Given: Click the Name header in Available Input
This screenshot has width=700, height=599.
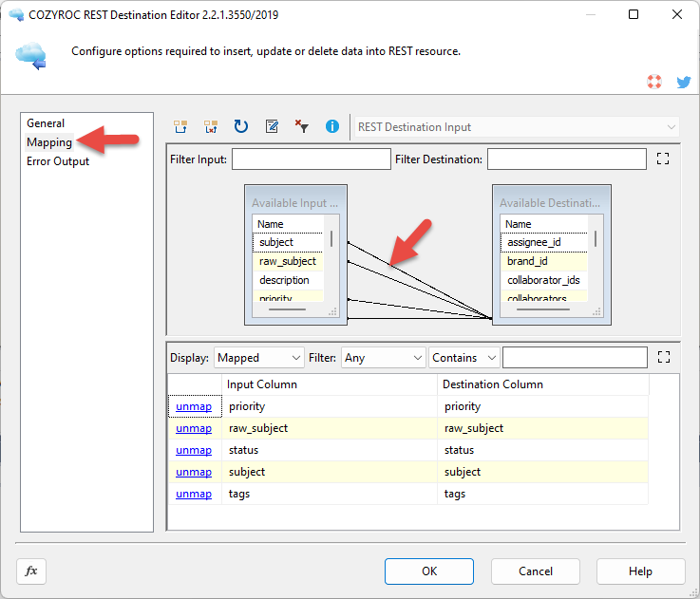Looking at the screenshot, I should [288, 224].
